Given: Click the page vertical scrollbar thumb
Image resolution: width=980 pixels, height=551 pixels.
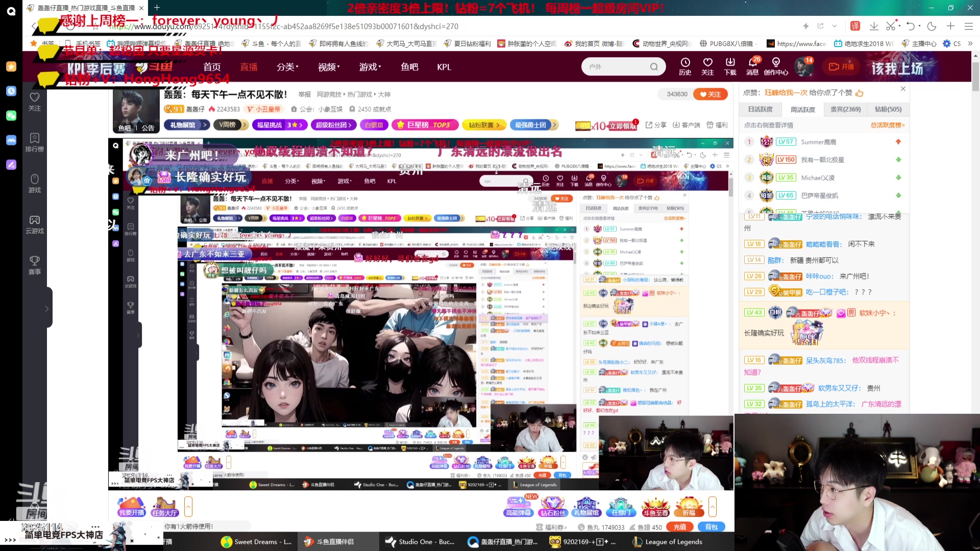Looking at the screenshot, I should (975, 77).
